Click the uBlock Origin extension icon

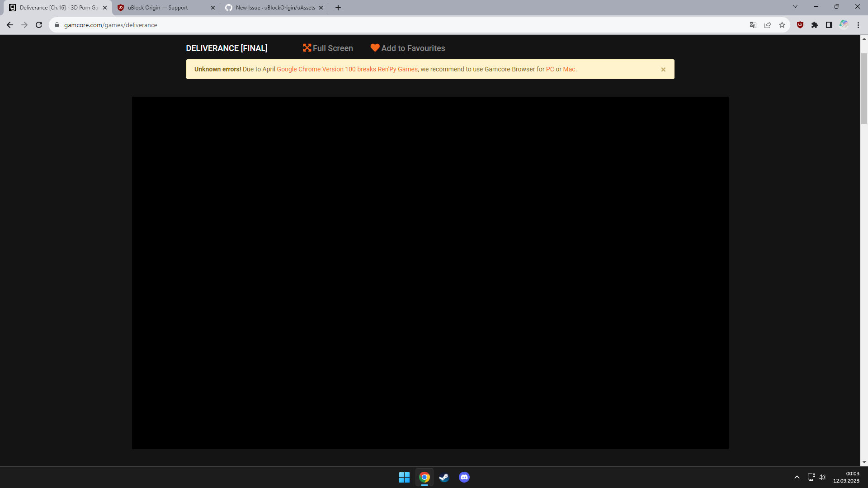800,25
